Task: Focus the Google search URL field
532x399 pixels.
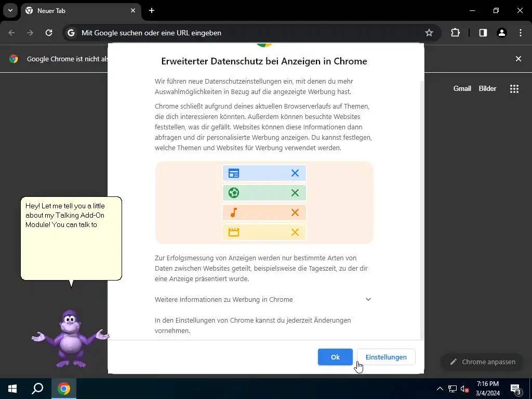Action: (x=252, y=33)
